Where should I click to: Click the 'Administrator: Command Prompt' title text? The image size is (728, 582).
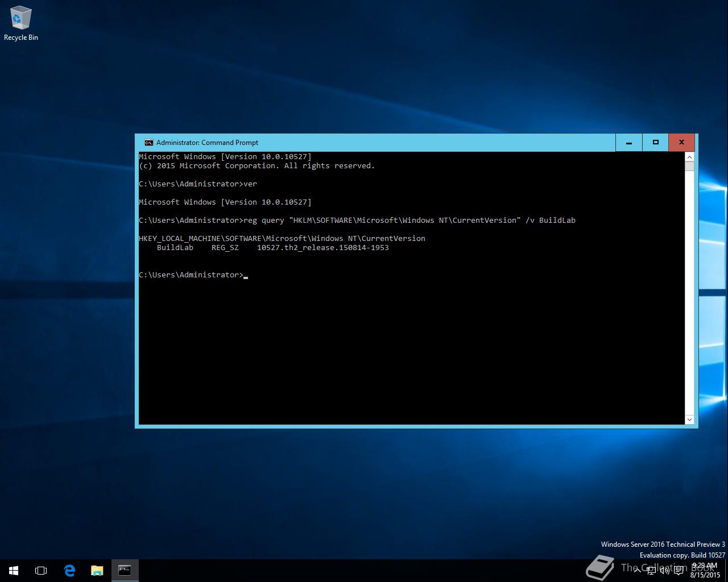[x=207, y=143]
